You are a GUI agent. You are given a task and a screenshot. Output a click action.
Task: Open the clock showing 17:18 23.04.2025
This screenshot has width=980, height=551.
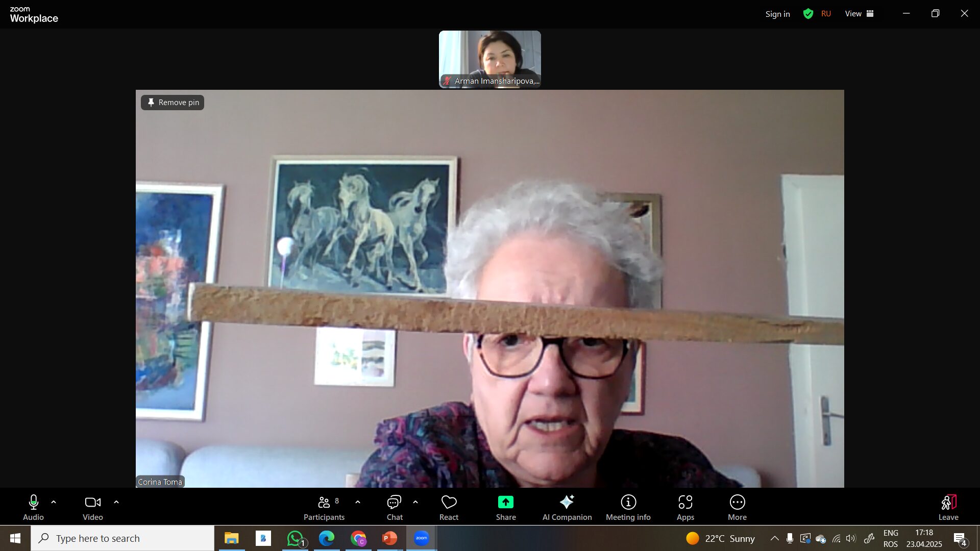pos(924,538)
